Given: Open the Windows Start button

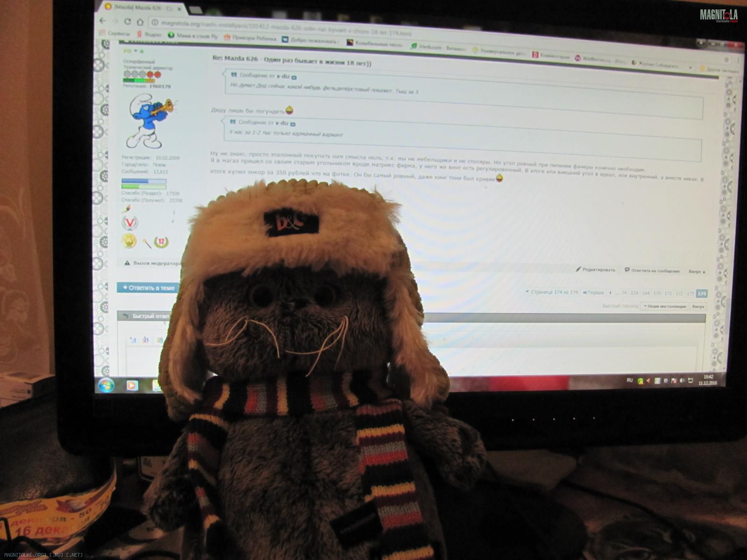Looking at the screenshot, I should (106, 385).
